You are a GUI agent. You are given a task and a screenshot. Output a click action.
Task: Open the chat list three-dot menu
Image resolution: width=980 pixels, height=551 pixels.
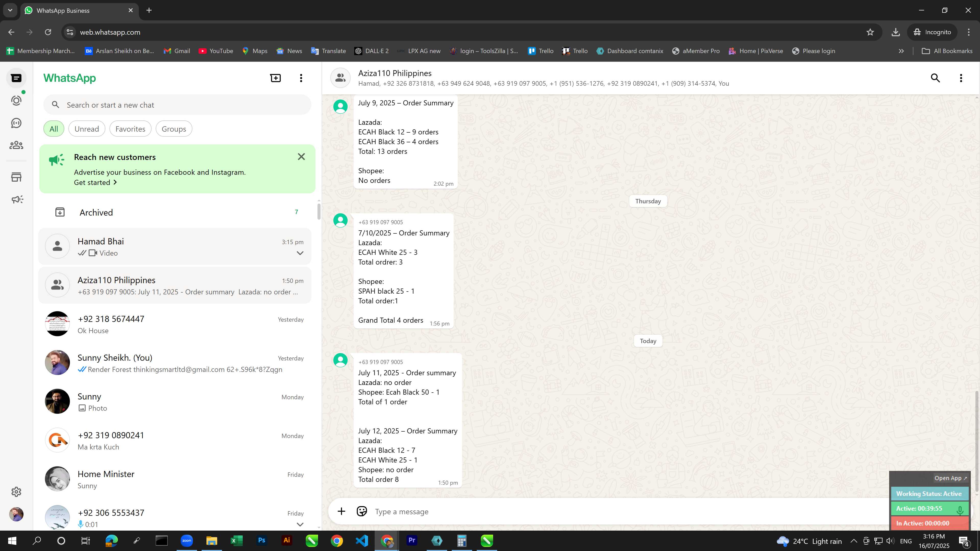[301, 78]
